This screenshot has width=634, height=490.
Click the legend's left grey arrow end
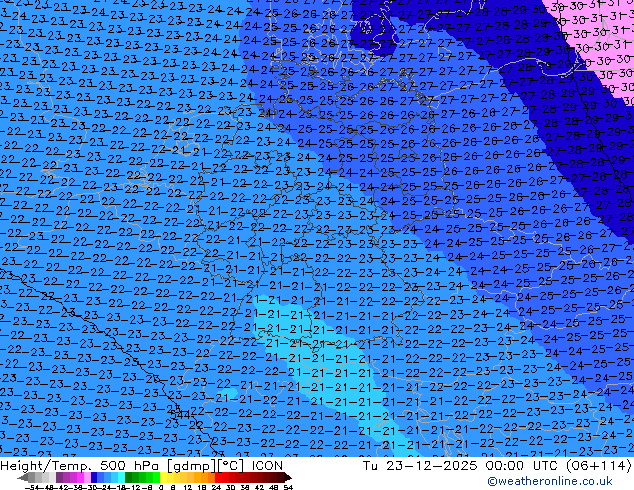click(x=23, y=478)
